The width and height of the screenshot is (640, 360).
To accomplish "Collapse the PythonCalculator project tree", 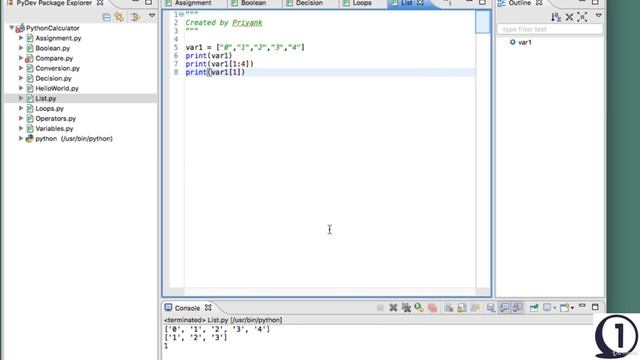I will 11,28.
